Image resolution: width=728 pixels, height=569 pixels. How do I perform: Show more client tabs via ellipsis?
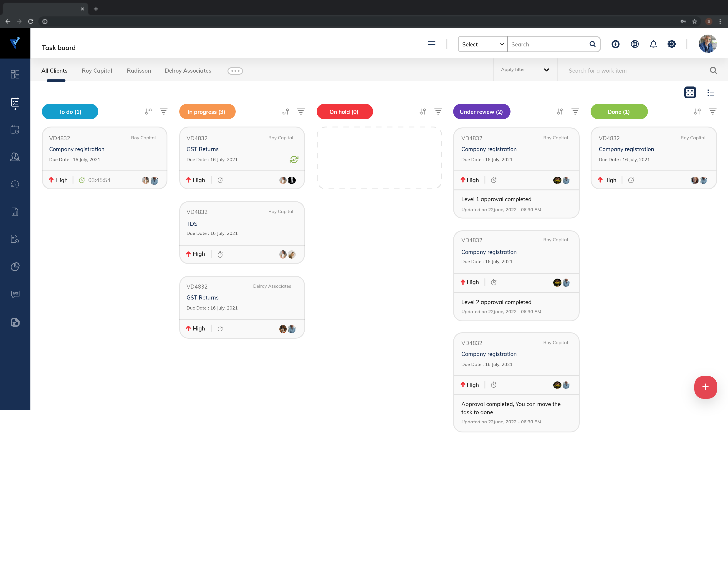click(235, 71)
